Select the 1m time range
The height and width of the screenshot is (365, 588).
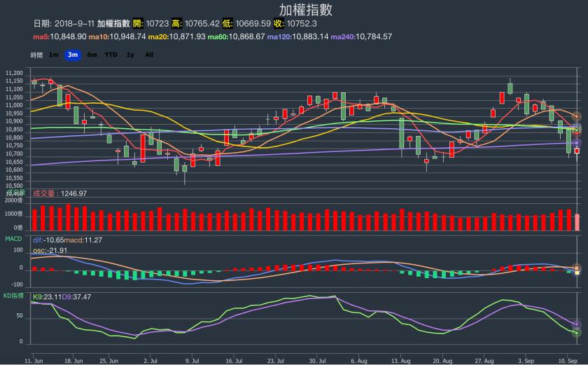coord(54,55)
